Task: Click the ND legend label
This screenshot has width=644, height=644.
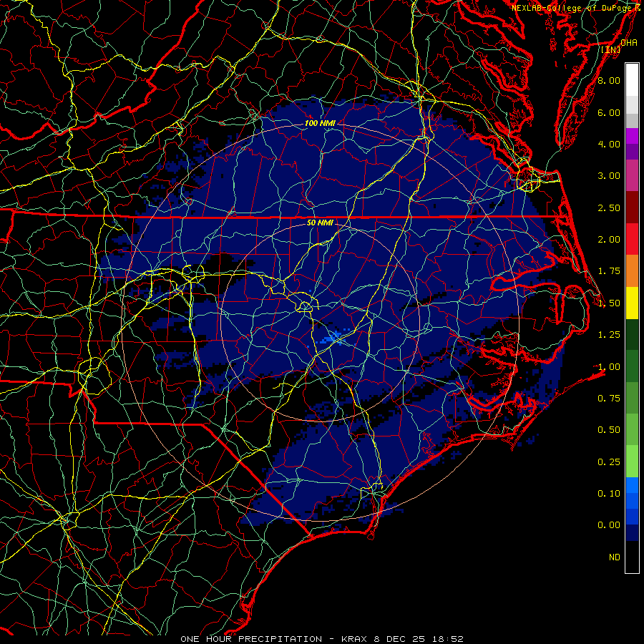Action: click(x=615, y=557)
